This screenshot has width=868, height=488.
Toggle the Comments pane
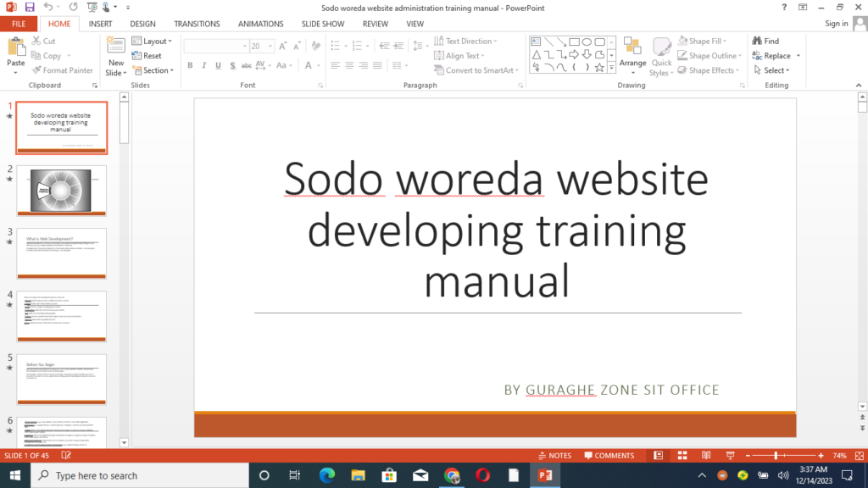click(x=609, y=455)
